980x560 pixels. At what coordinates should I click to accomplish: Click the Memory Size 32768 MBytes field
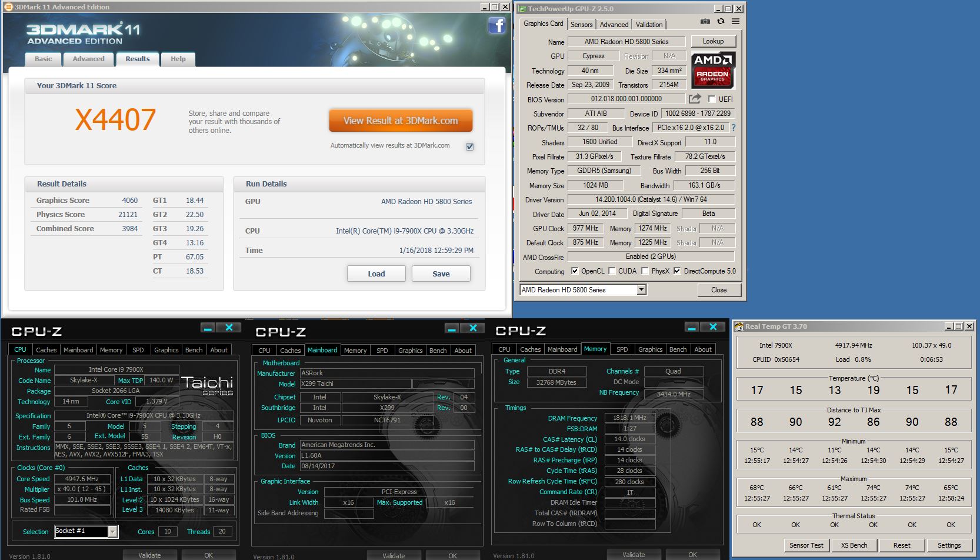point(556,382)
